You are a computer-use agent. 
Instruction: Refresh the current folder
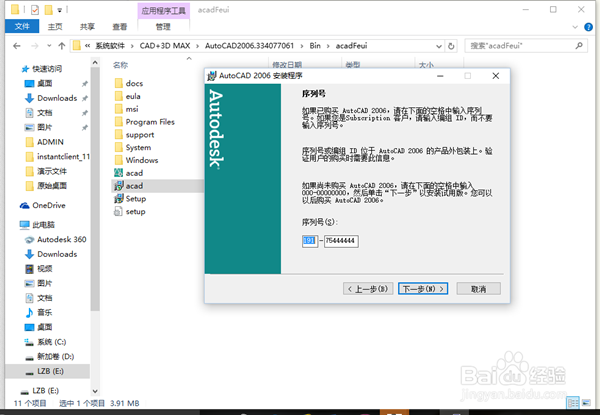[x=451, y=46]
